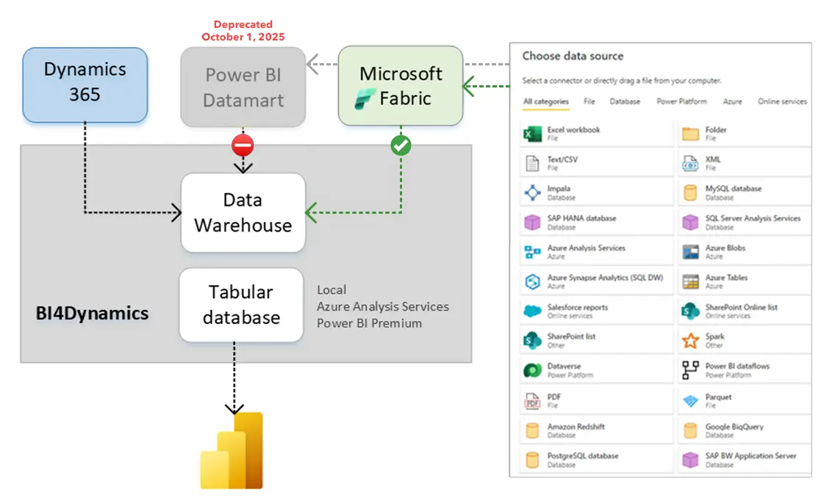The height and width of the screenshot is (504, 824).
Task: Click the green checkmark under Fabric
Action: (401, 145)
